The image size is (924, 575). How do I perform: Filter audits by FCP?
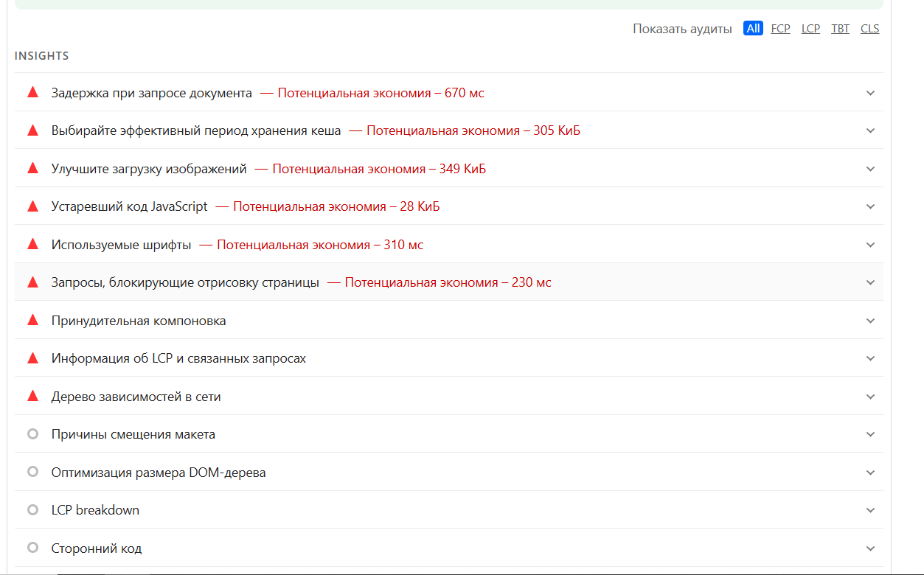pos(780,29)
